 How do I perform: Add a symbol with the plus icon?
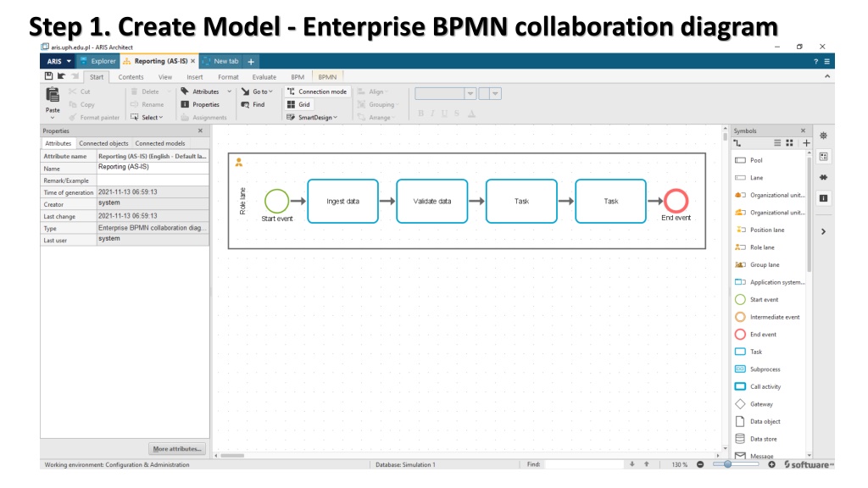pos(806,143)
